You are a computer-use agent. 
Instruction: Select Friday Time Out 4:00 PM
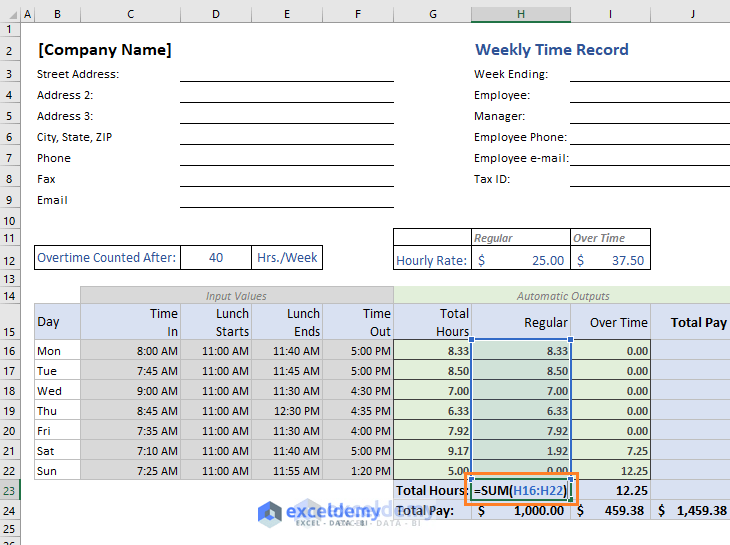tap(358, 431)
